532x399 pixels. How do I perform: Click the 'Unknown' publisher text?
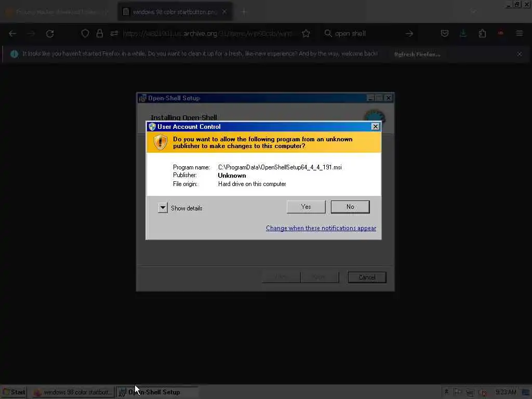click(x=232, y=176)
